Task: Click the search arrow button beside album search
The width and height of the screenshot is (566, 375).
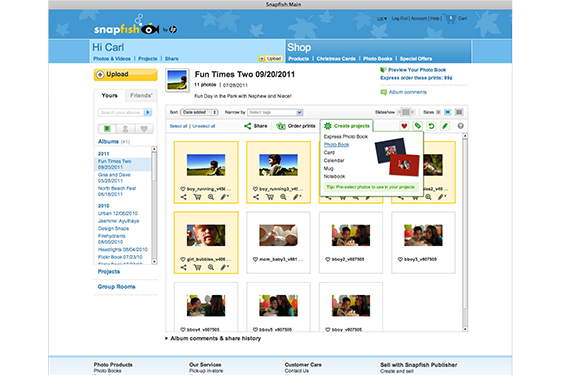Action: pyautogui.click(x=148, y=113)
